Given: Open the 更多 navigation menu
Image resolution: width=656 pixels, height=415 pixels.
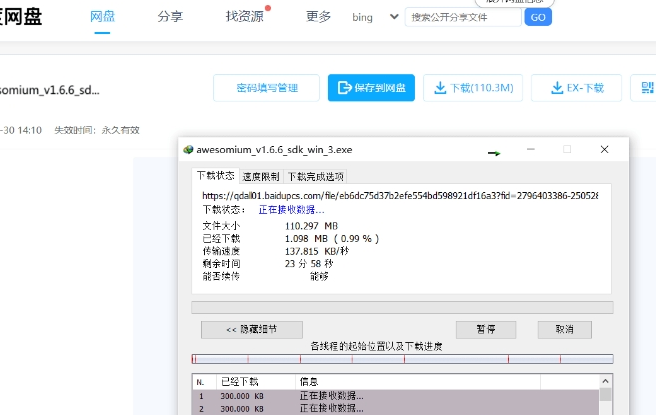Looking at the screenshot, I should click(x=318, y=17).
